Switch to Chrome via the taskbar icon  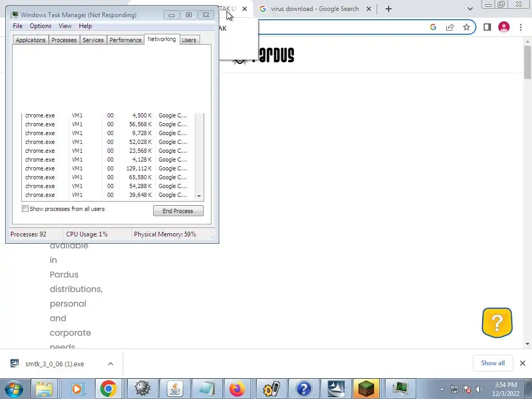109,389
